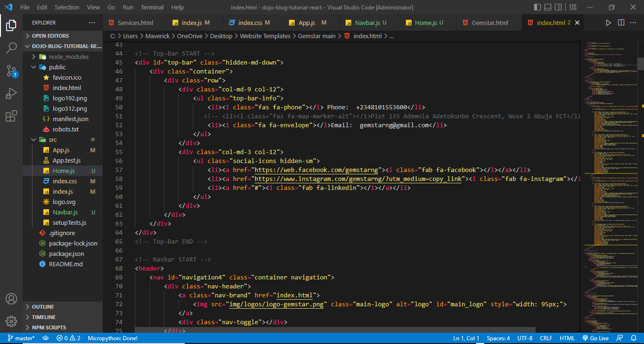Image resolution: width=644 pixels, height=344 pixels.
Task: Open Source Control view with 7 changes
Action: pyautogui.click(x=11, y=71)
